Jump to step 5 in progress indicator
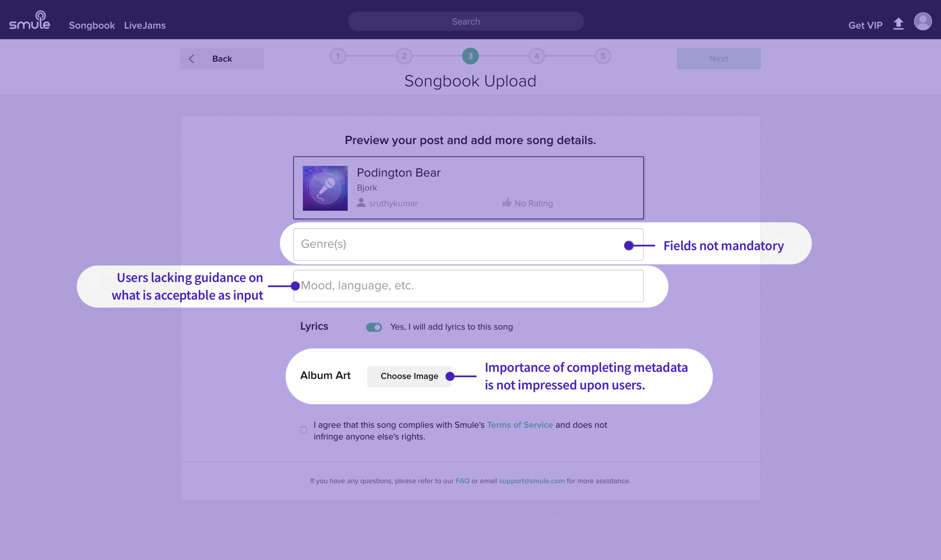941x560 pixels. [x=603, y=56]
